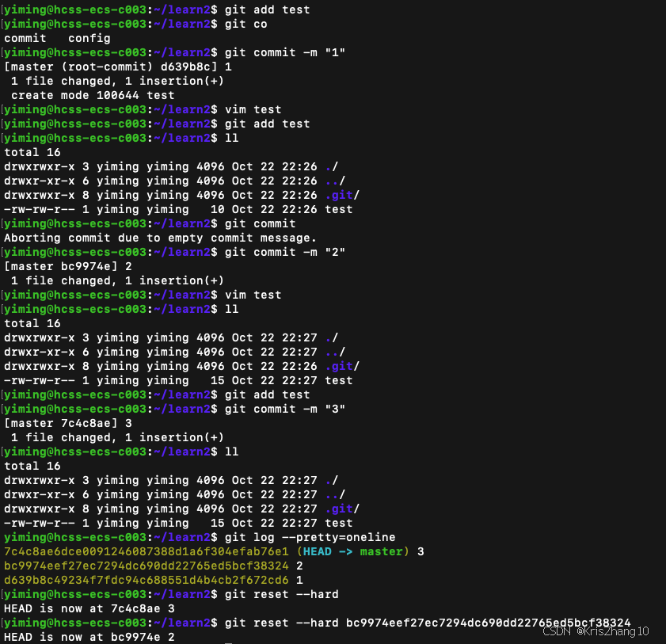This screenshot has height=644, width=666.
Task: Click the 'git commit -m "3"' command
Action: 284,409
